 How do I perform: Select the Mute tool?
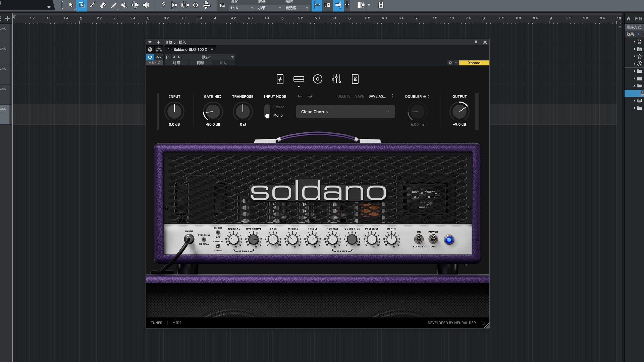click(124, 5)
